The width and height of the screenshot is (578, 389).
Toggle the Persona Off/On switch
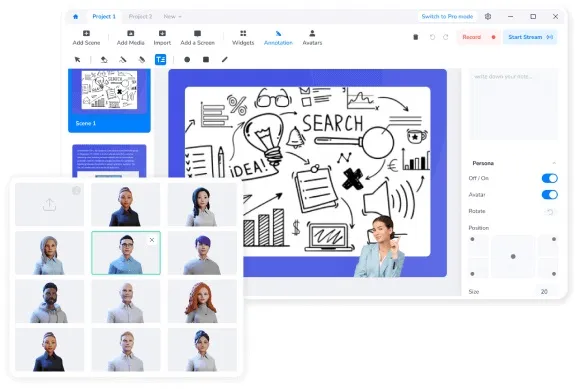pyautogui.click(x=549, y=178)
